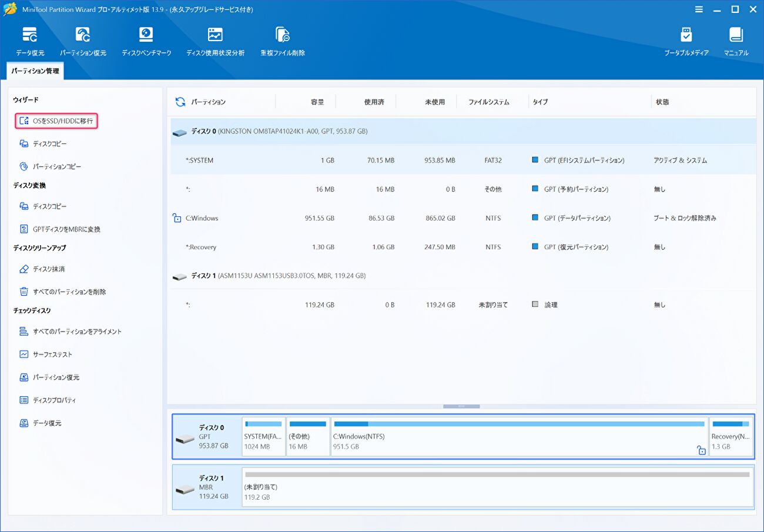Image resolution: width=764 pixels, height=532 pixels.
Task: Choose ディスクコピー under the ウィザード section
Action: tap(43, 144)
